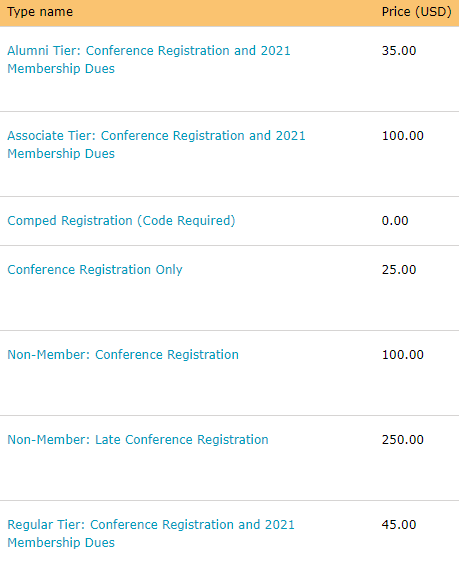Click the 45.00 price for Regular Tier
The width and height of the screenshot is (459, 563).
tap(399, 525)
